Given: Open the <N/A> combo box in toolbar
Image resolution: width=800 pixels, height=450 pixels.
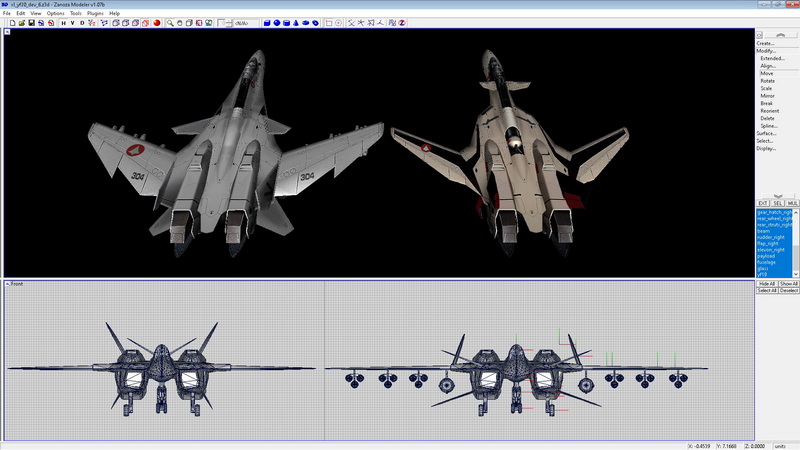Looking at the screenshot, I should [x=243, y=22].
